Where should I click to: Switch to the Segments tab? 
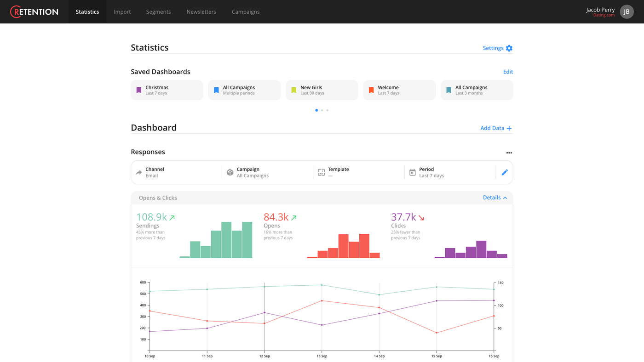(158, 11)
